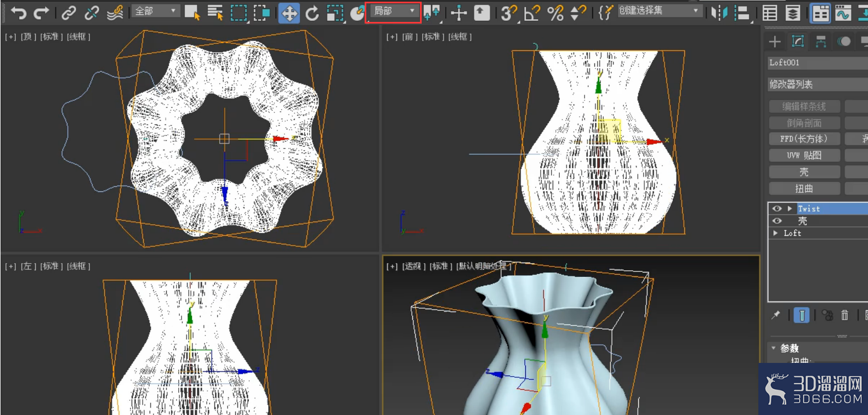Click the 扭曲 modifier set button
The height and width of the screenshot is (415, 868).
(x=804, y=189)
